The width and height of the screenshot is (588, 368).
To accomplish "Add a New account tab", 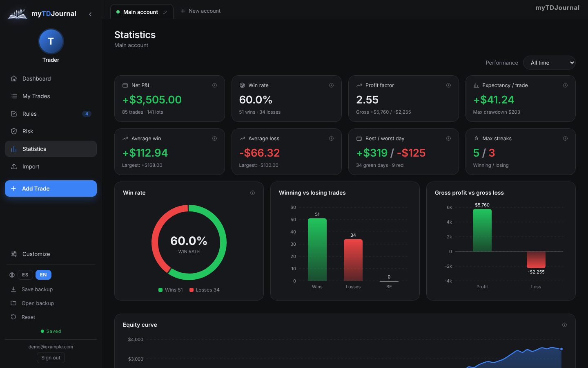I will click(200, 11).
